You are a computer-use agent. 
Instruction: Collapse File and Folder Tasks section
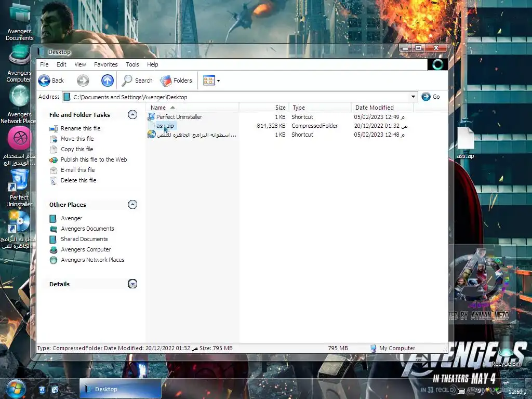(132, 115)
